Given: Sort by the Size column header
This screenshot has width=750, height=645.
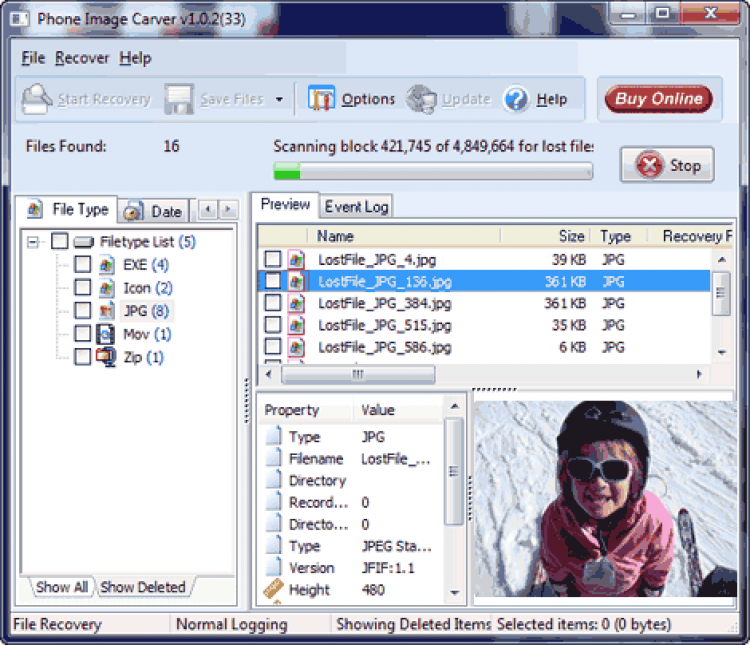Looking at the screenshot, I should pyautogui.click(x=545, y=236).
